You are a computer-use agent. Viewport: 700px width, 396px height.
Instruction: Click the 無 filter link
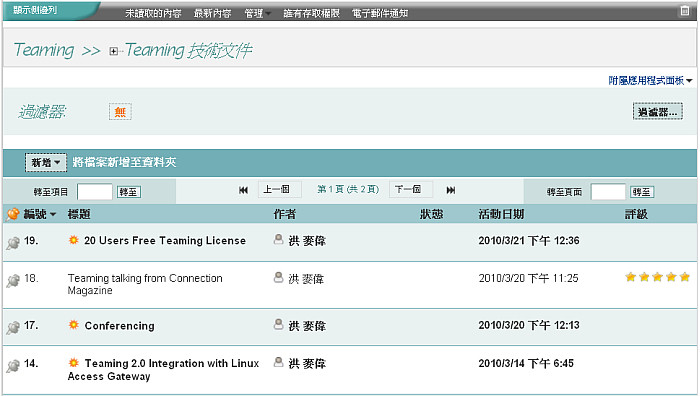(x=120, y=112)
